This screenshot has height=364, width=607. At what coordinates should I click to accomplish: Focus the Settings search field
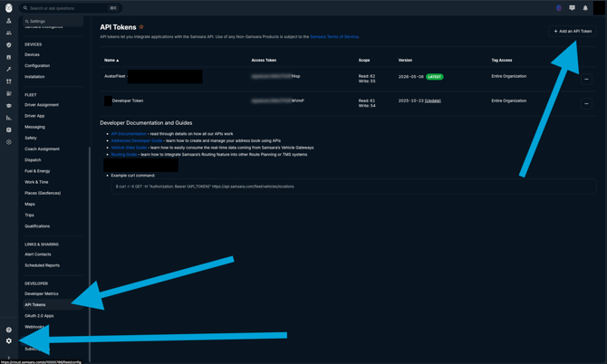(x=53, y=21)
